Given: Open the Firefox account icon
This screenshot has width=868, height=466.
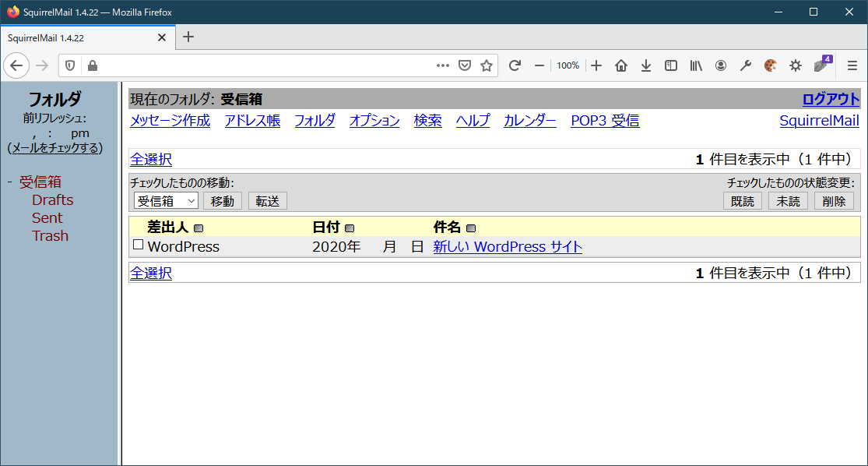Looking at the screenshot, I should (x=721, y=65).
